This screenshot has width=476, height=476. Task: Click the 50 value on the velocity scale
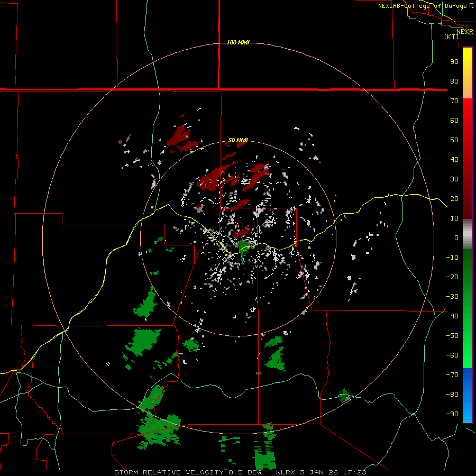454,140
